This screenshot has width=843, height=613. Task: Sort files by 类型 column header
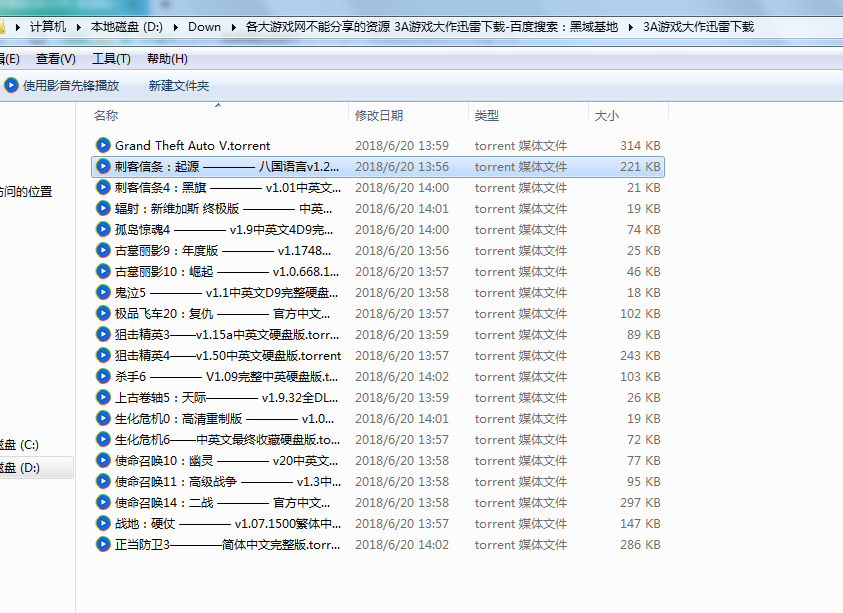tap(487, 116)
